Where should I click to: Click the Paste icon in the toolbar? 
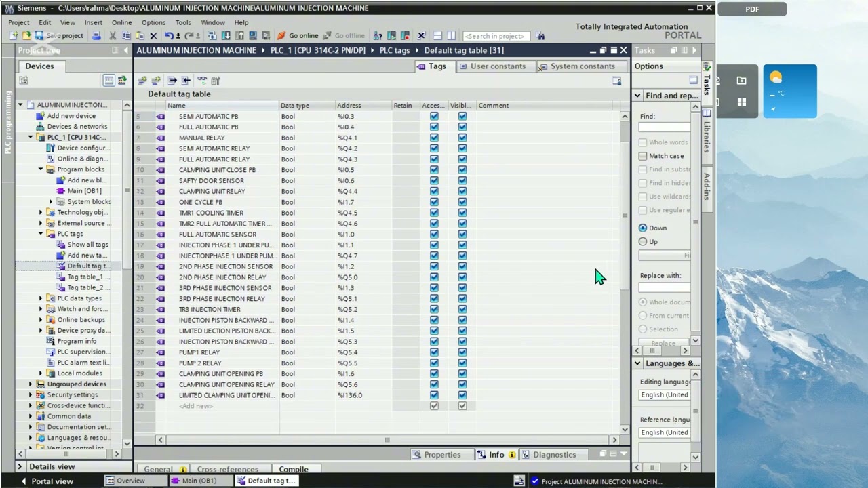click(x=140, y=35)
